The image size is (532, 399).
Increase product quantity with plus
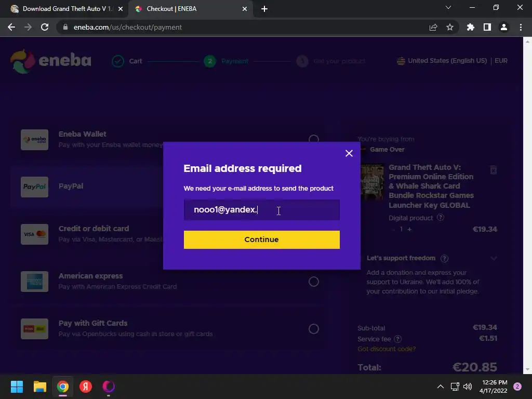pyautogui.click(x=409, y=229)
